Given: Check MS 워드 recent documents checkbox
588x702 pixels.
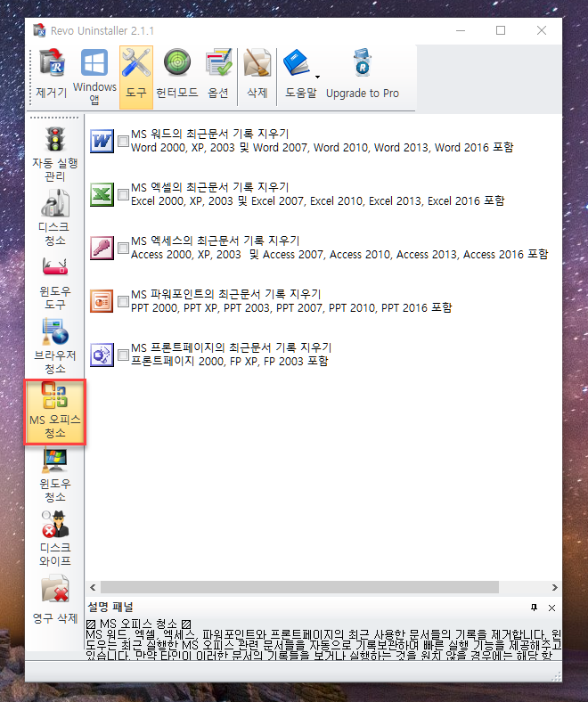Looking at the screenshot, I should (x=123, y=141).
